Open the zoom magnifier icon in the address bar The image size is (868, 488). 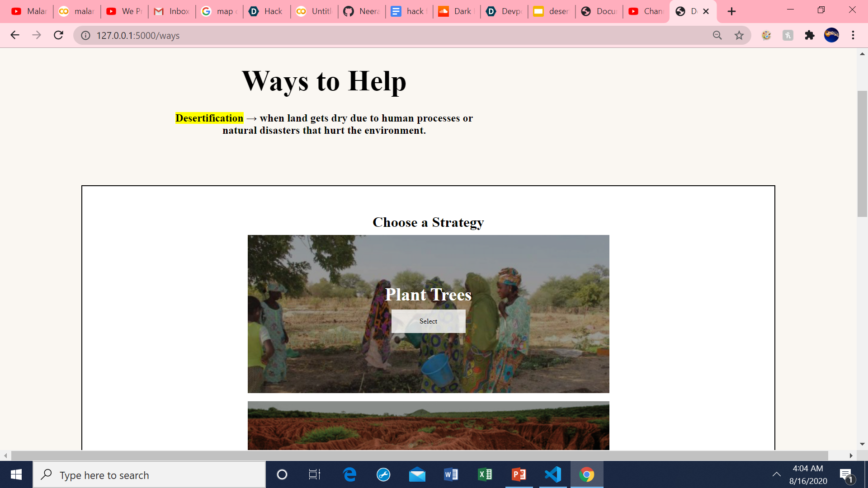(x=717, y=35)
